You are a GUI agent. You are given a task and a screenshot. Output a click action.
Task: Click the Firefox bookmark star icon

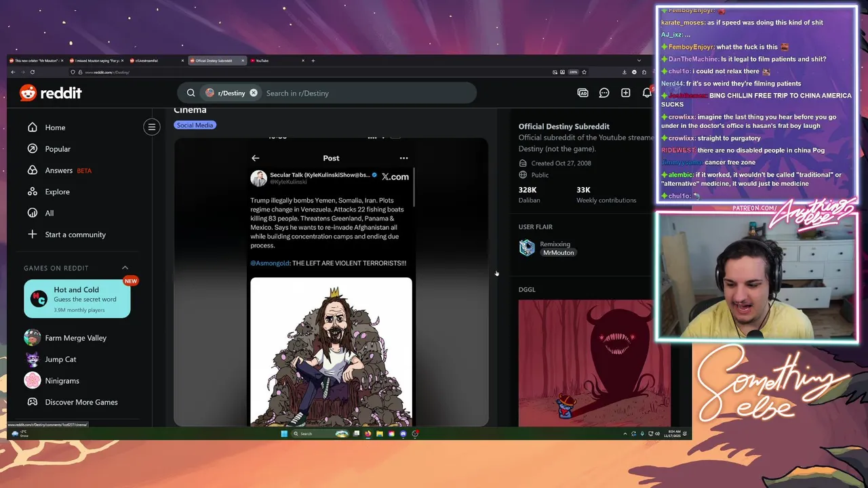click(x=584, y=72)
